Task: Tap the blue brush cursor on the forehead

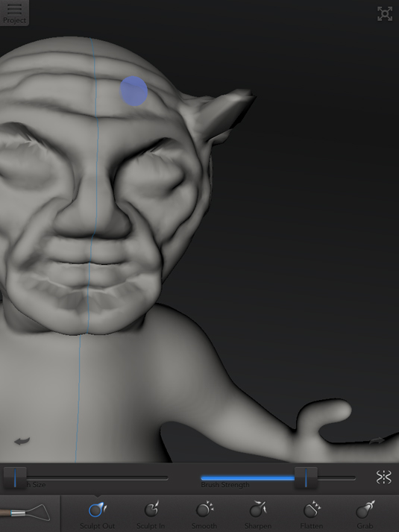Action: (133, 91)
